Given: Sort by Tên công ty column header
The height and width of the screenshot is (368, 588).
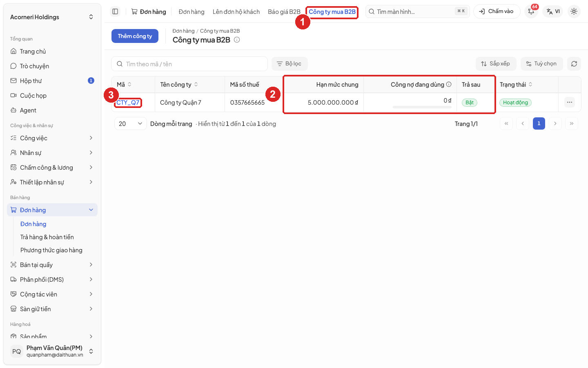Looking at the screenshot, I should 179,84.
